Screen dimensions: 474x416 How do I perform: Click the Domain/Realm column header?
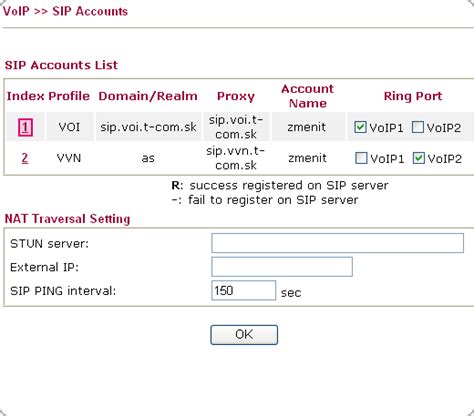(x=148, y=96)
